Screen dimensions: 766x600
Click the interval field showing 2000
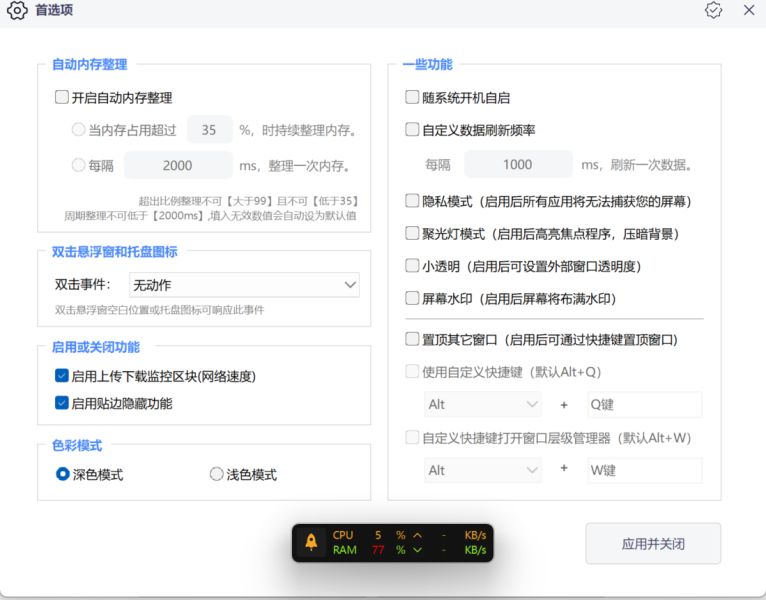tap(178, 165)
